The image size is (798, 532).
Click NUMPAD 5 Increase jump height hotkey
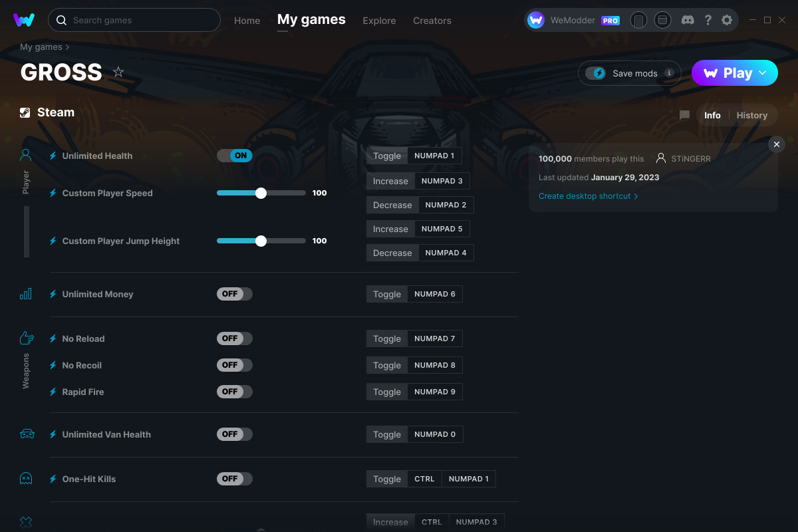click(x=442, y=229)
